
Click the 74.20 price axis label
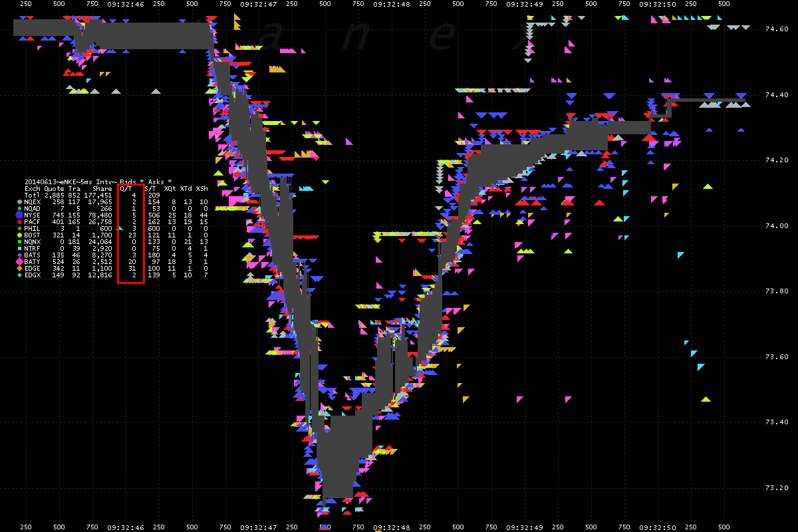(x=777, y=160)
